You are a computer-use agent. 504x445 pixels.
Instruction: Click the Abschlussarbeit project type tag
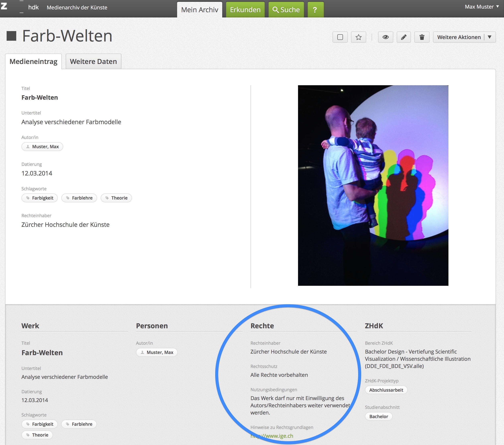(386, 390)
